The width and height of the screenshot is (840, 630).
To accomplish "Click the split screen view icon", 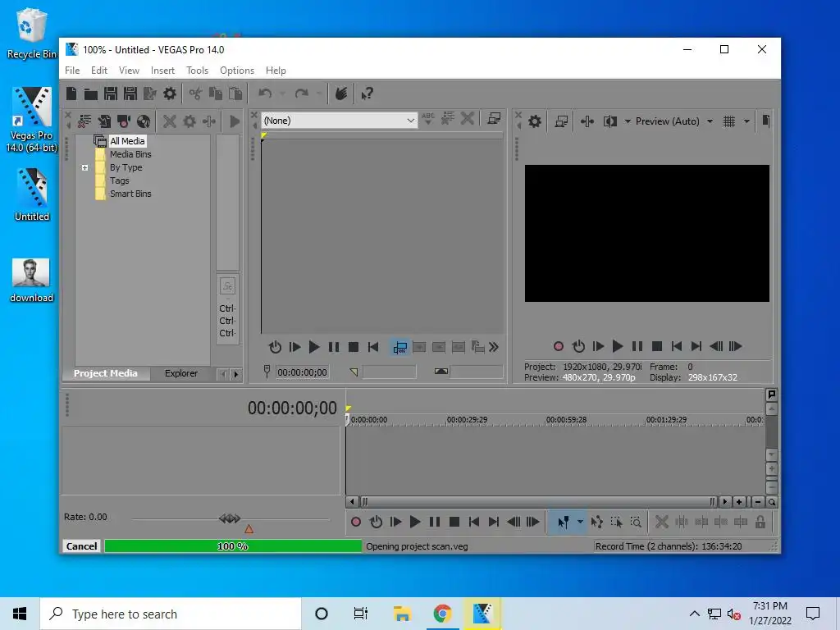I will coord(609,121).
